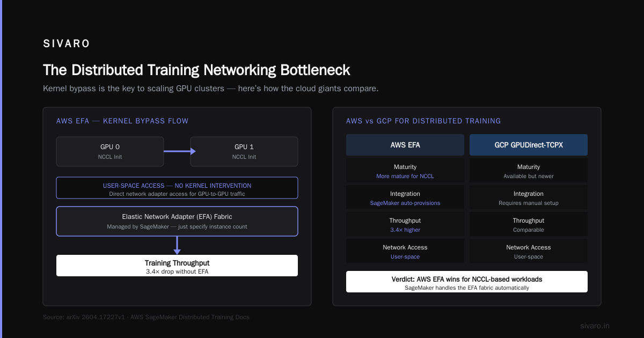Select the Elastic Network Adapter (EFA) Fabric box
Image resolution: width=644 pixels, height=338 pixels.
(x=177, y=221)
